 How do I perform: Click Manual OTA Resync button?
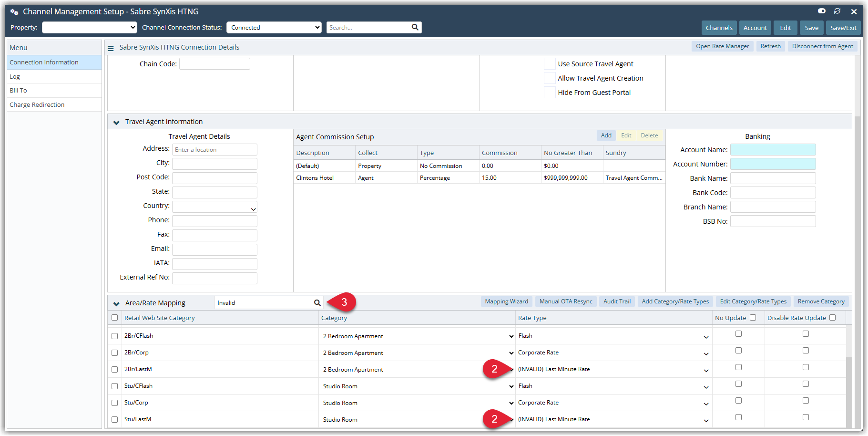pyautogui.click(x=566, y=301)
